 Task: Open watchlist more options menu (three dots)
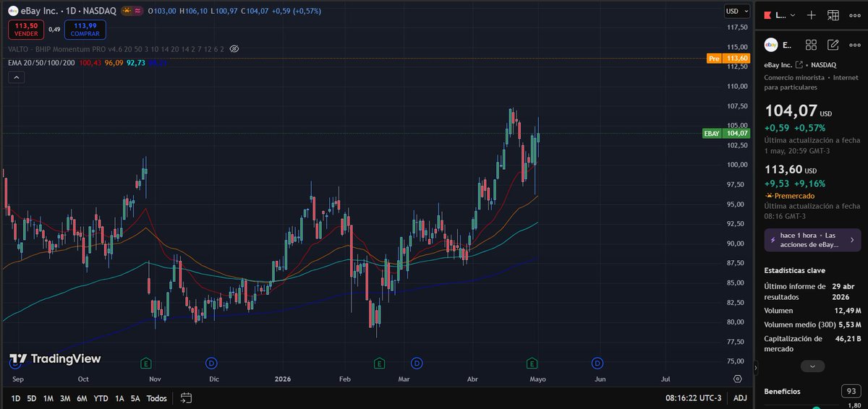tap(854, 15)
